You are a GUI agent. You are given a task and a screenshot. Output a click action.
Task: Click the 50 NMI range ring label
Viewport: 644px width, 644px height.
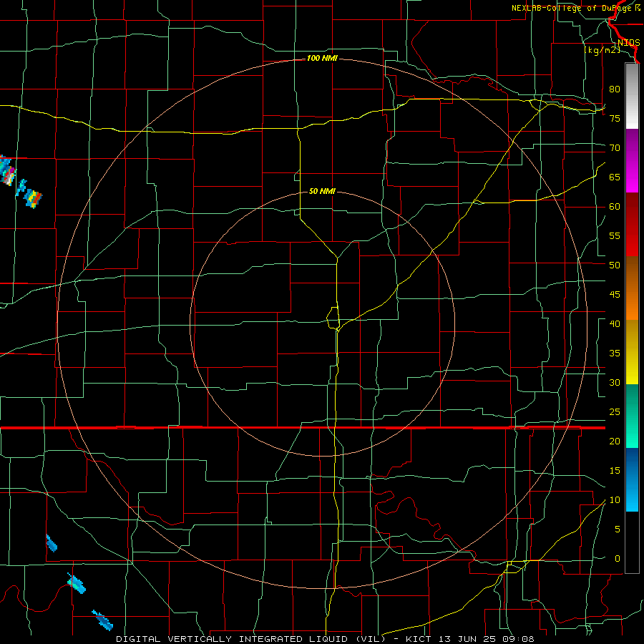[x=322, y=191]
